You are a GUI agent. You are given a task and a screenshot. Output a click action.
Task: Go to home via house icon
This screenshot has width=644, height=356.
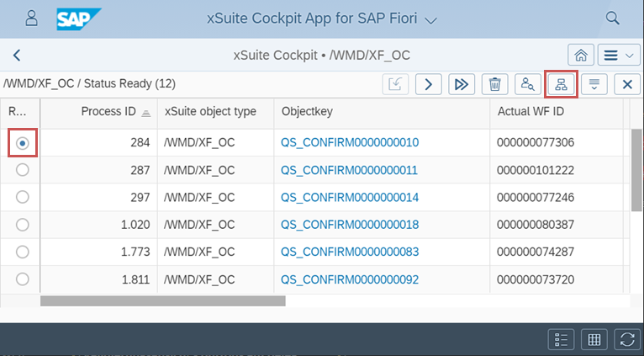[x=580, y=55]
